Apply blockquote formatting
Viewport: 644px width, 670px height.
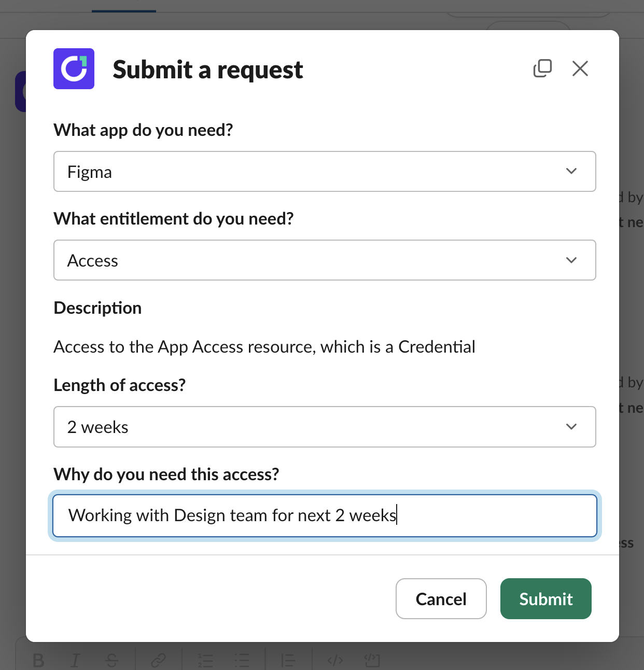tap(288, 661)
